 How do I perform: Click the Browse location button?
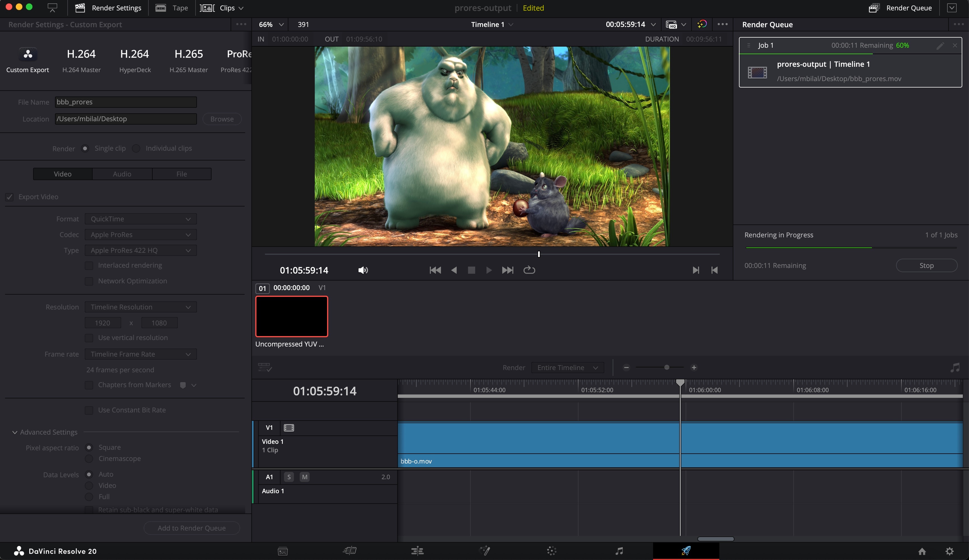pos(222,119)
